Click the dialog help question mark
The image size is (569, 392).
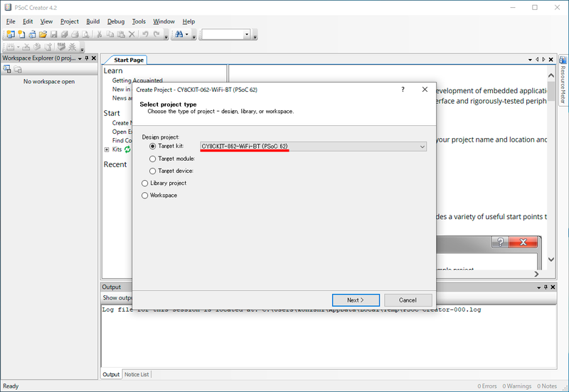pyautogui.click(x=403, y=90)
